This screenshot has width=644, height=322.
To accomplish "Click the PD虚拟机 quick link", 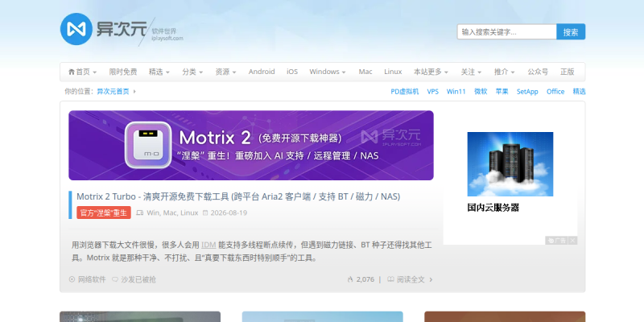I will coord(405,92).
